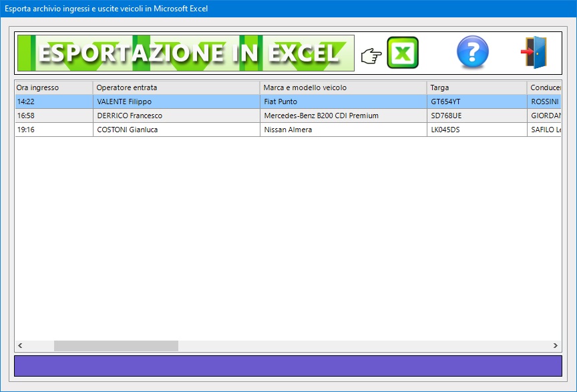The height and width of the screenshot is (392, 577).
Task: Click the purple progress bar
Action: coord(288,366)
